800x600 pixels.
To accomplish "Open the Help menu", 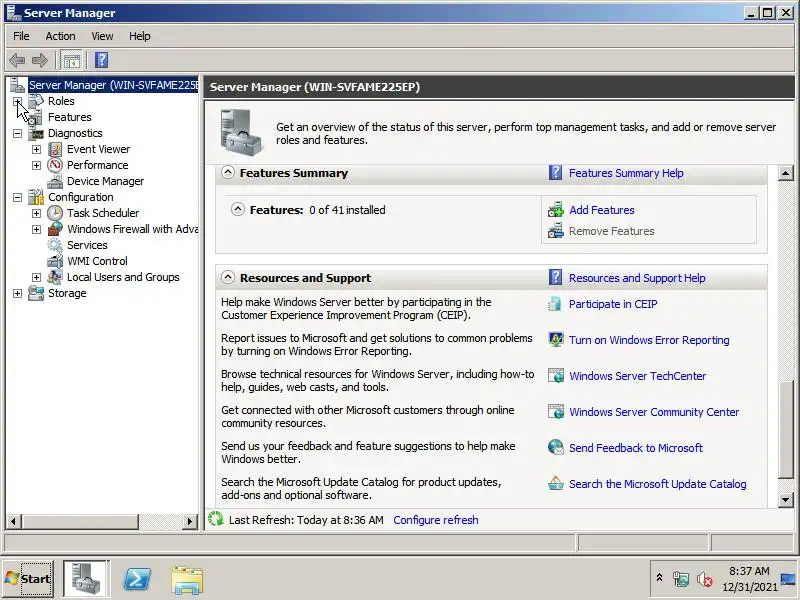I will (x=139, y=36).
